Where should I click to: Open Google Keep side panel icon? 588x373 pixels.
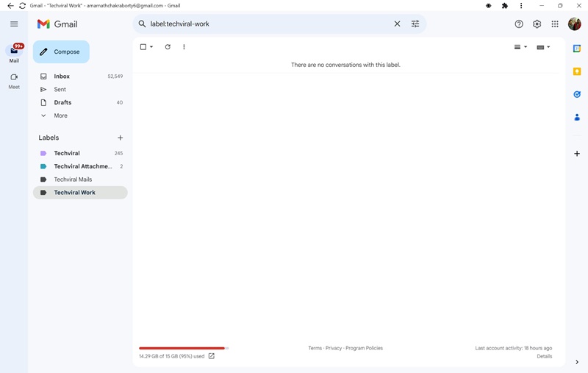pyautogui.click(x=577, y=71)
